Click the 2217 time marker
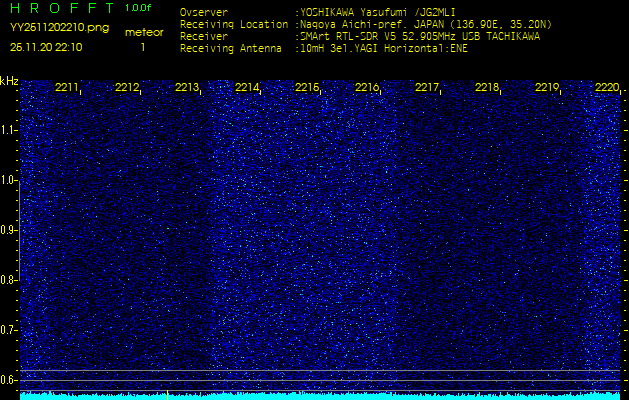This screenshot has height=400, width=629. pos(427,87)
